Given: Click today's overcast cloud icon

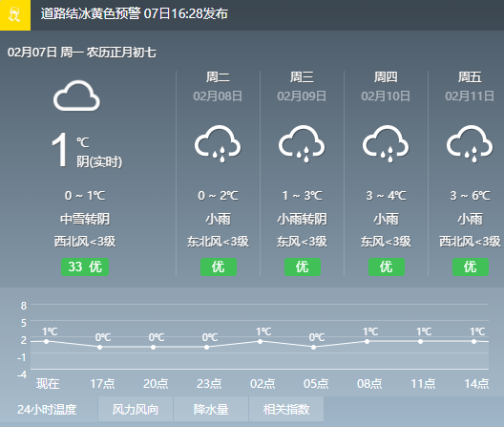Looking at the screenshot, I should tap(76, 96).
